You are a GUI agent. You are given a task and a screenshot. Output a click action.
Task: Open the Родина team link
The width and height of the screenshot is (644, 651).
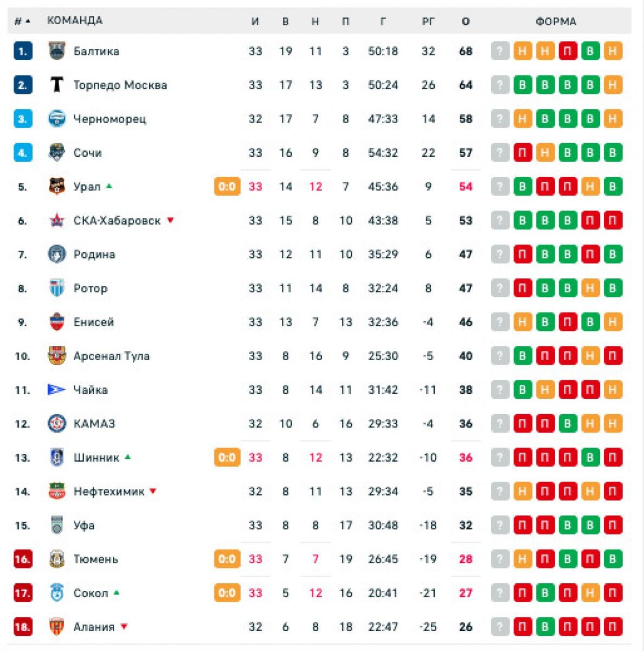pos(94,254)
